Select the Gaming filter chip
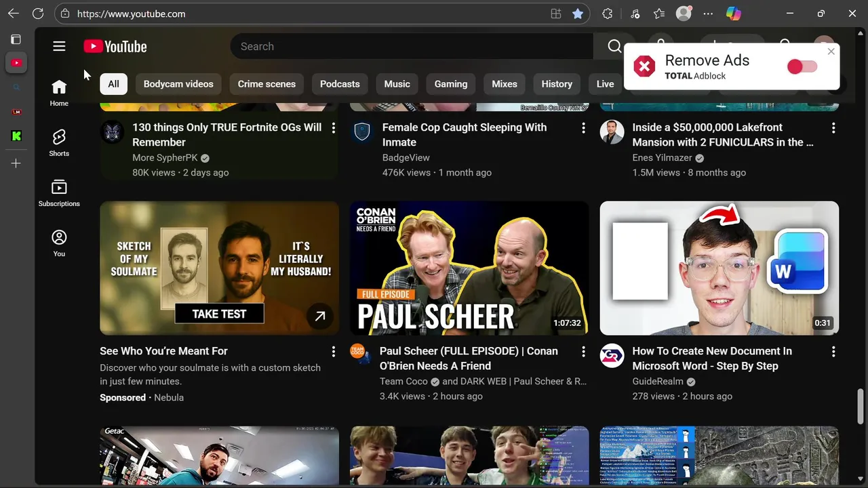This screenshot has width=868, height=488. (x=451, y=84)
